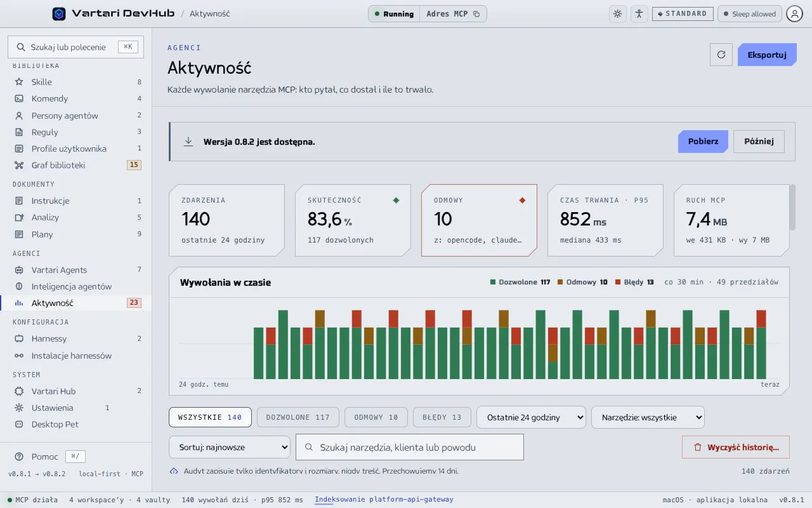Open the Harnessy sidebar item
The image size is (812, 508).
point(76,338)
